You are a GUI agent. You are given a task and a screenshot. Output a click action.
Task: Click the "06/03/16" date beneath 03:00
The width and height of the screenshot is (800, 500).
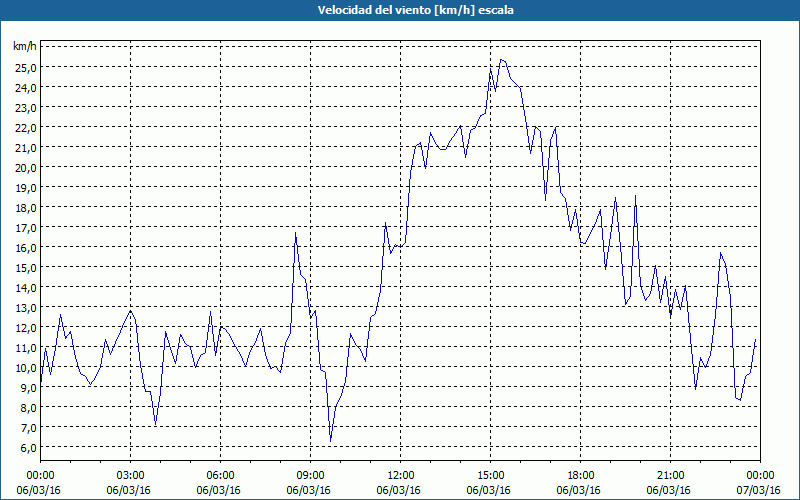pyautogui.click(x=129, y=490)
